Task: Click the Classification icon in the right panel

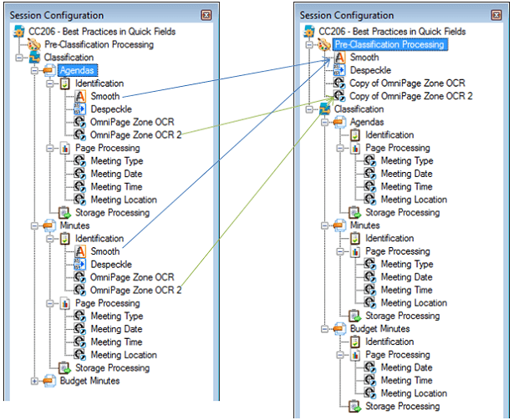Action: (325, 109)
